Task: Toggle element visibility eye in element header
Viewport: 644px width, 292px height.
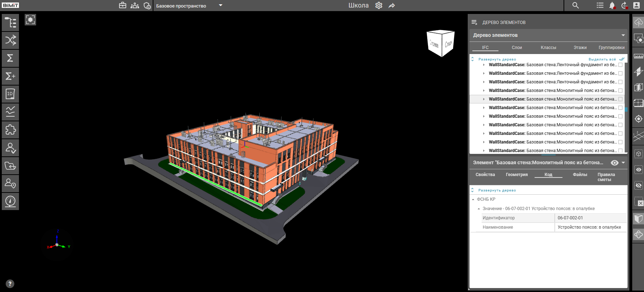Action: pos(614,163)
